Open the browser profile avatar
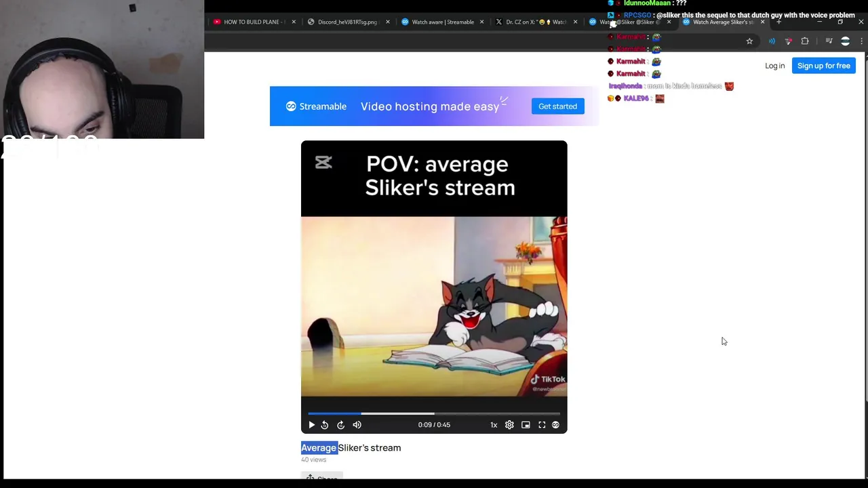Viewport: 868px width, 488px height. [845, 41]
